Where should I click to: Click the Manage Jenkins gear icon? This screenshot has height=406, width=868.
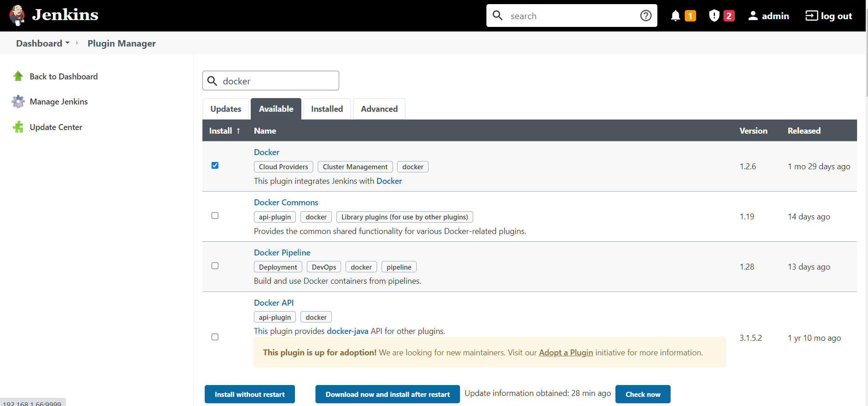point(18,102)
